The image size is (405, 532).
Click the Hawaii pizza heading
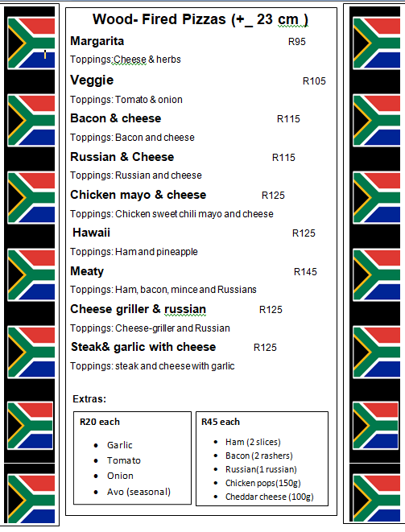click(91, 233)
